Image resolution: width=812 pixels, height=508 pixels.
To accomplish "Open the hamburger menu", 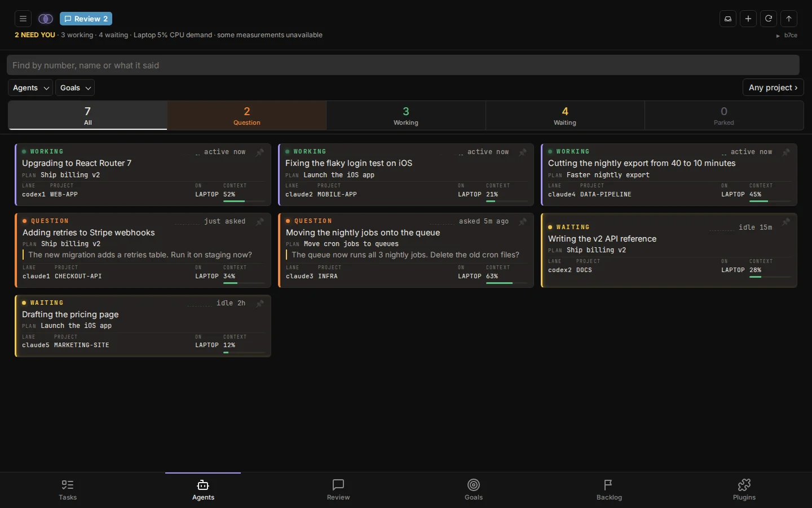I will click(x=23, y=19).
